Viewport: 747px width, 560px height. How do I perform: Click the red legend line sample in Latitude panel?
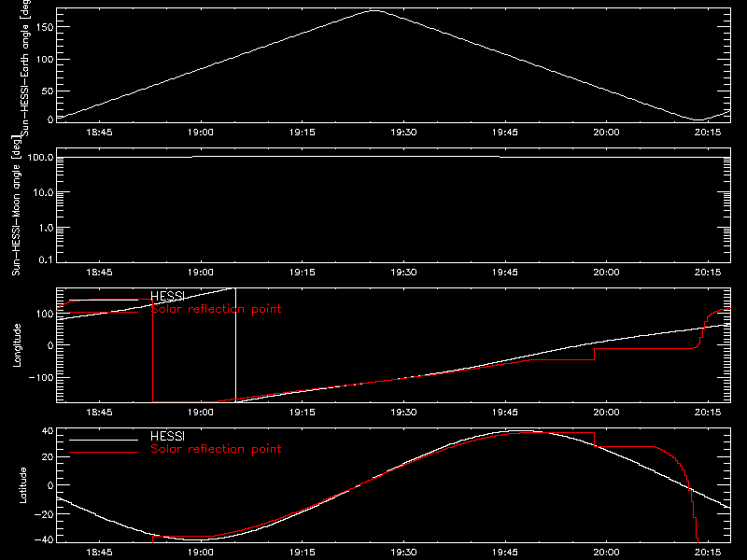point(104,453)
